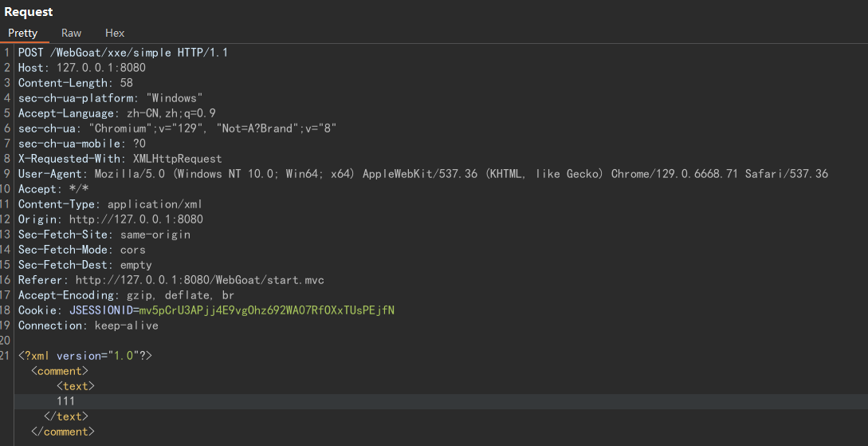Click the Referer URL ending in start.mvc

pos(199,280)
